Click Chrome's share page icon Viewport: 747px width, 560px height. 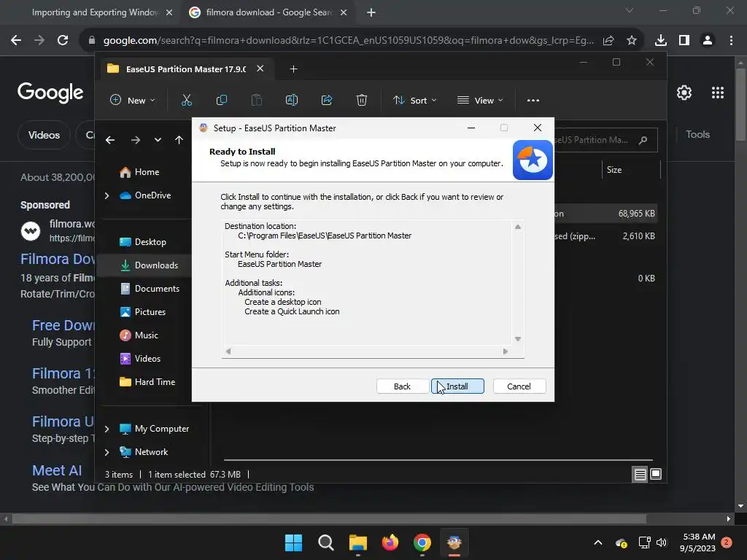click(608, 41)
